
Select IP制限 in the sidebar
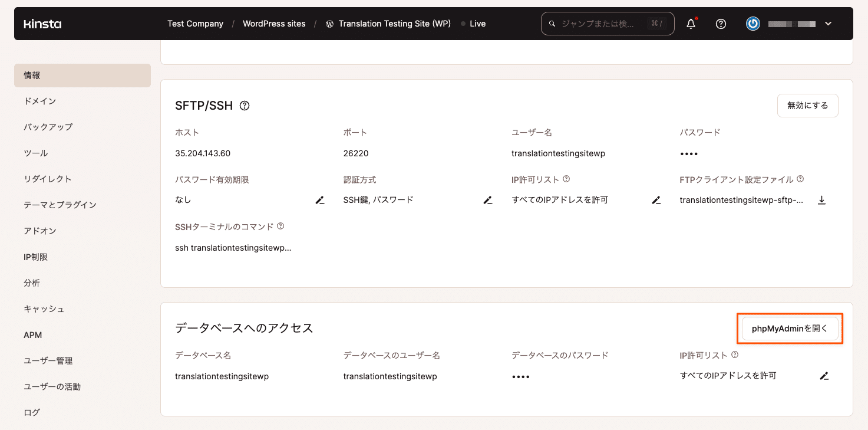[37, 257]
